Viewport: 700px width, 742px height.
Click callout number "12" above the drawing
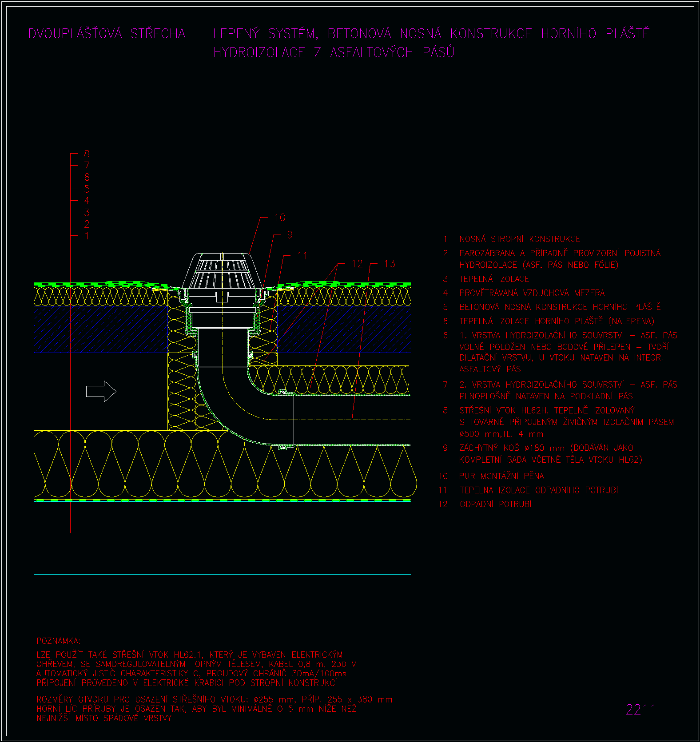(x=357, y=264)
